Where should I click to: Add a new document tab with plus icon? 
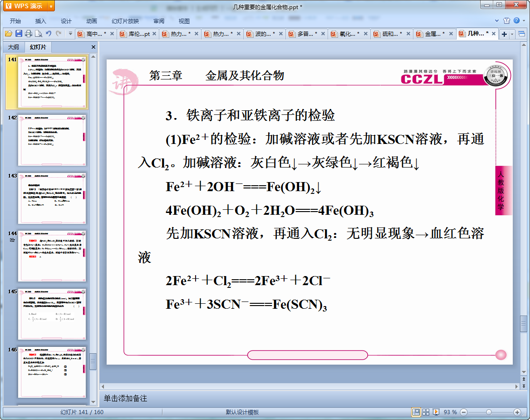point(504,34)
